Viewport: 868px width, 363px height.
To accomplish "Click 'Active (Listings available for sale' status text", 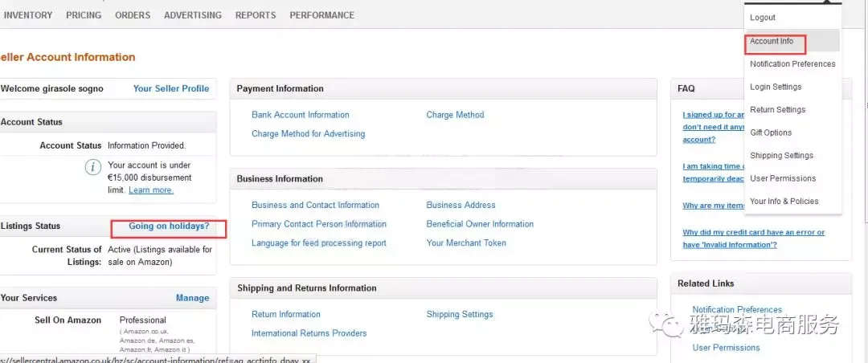I will pos(160,255).
